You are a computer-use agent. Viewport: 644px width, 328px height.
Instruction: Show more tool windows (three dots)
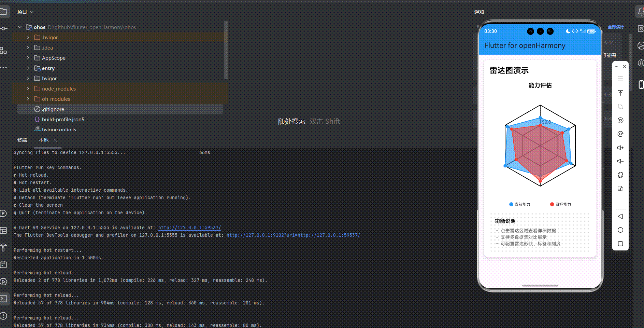click(x=3, y=68)
